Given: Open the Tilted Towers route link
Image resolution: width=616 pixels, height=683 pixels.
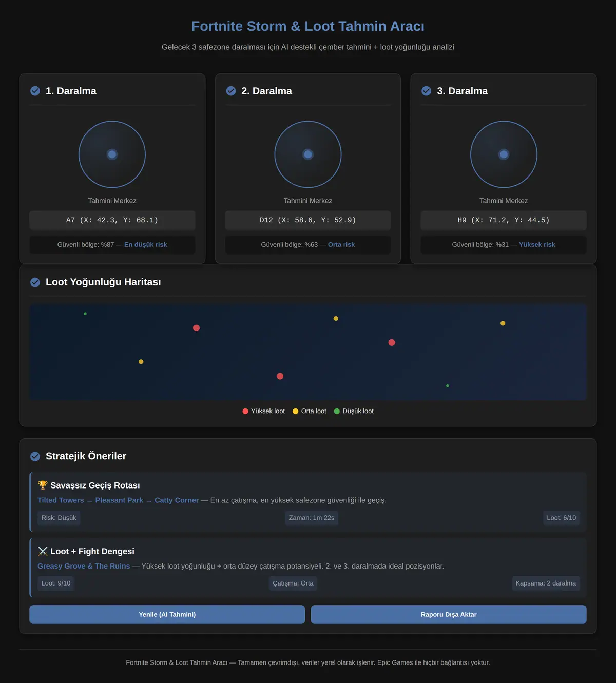Looking at the screenshot, I should tap(61, 500).
